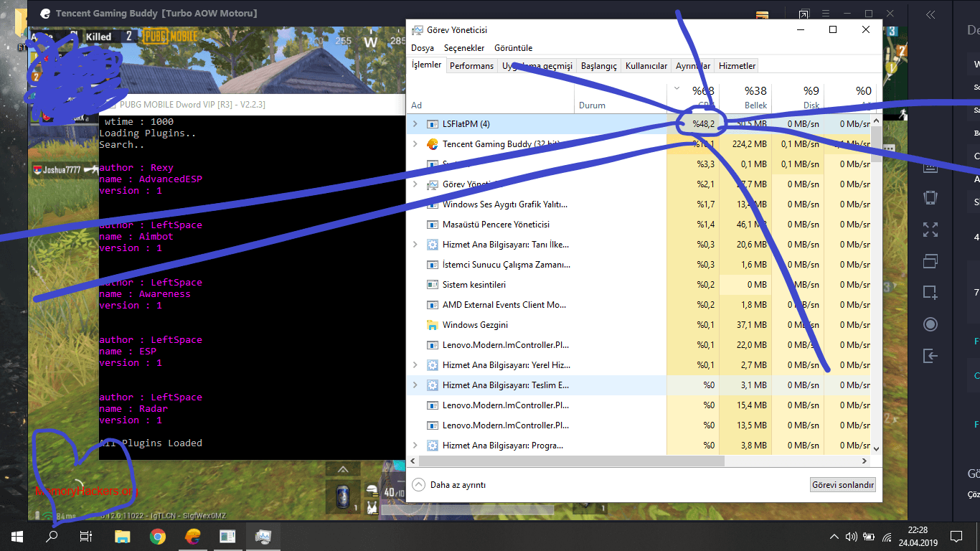Collapse the Tencent sidebar with double-chevron icon
The width and height of the screenshot is (980, 551).
click(930, 14)
